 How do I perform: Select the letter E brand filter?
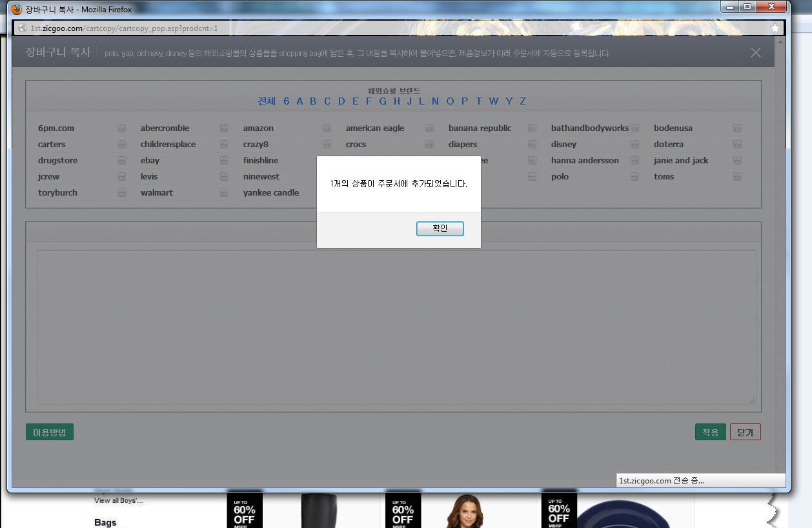(355, 101)
